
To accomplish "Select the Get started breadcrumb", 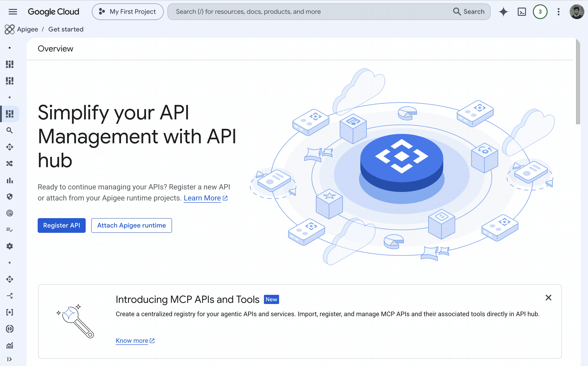I will point(66,29).
